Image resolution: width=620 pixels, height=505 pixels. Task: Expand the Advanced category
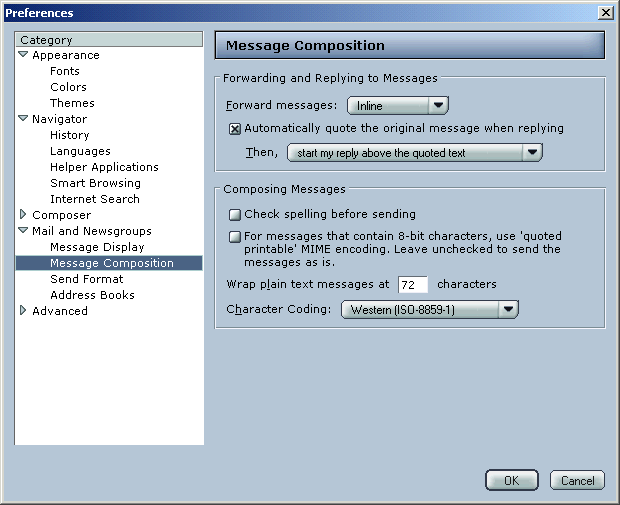pyautogui.click(x=23, y=310)
